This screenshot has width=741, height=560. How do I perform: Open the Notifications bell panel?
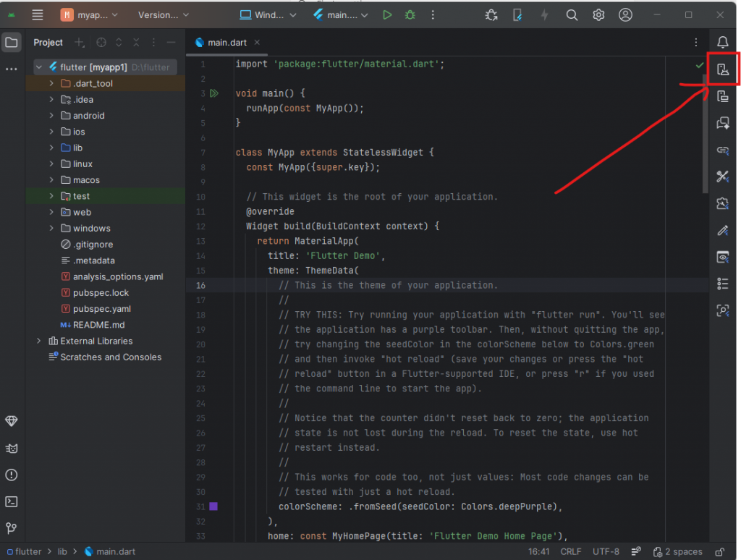coord(722,42)
